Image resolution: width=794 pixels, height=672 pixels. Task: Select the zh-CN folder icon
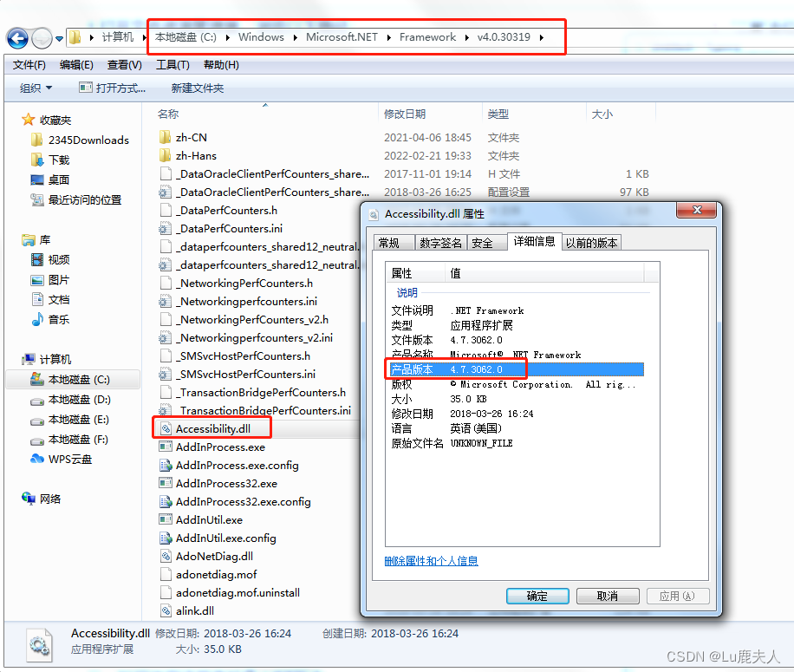165,137
